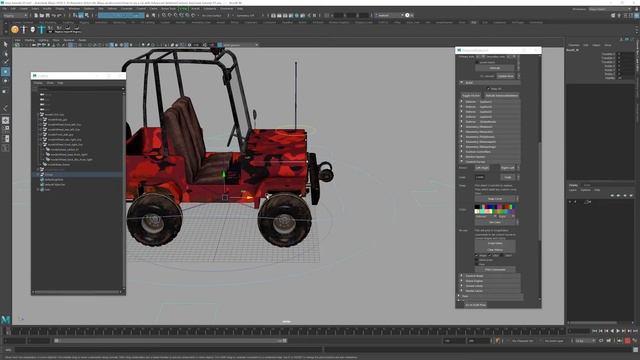Enable select by hierarchy mode icon
The width and height of the screenshot is (640, 360).
[x=76, y=16]
